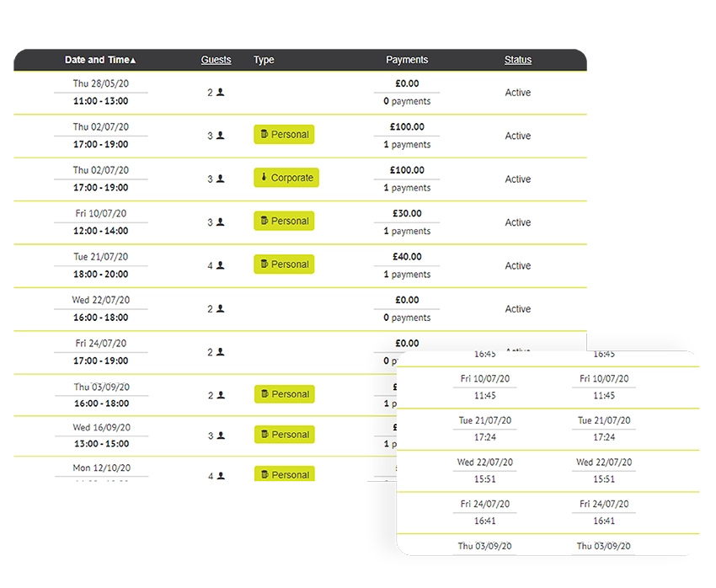Click the Payments column header

[x=407, y=60]
